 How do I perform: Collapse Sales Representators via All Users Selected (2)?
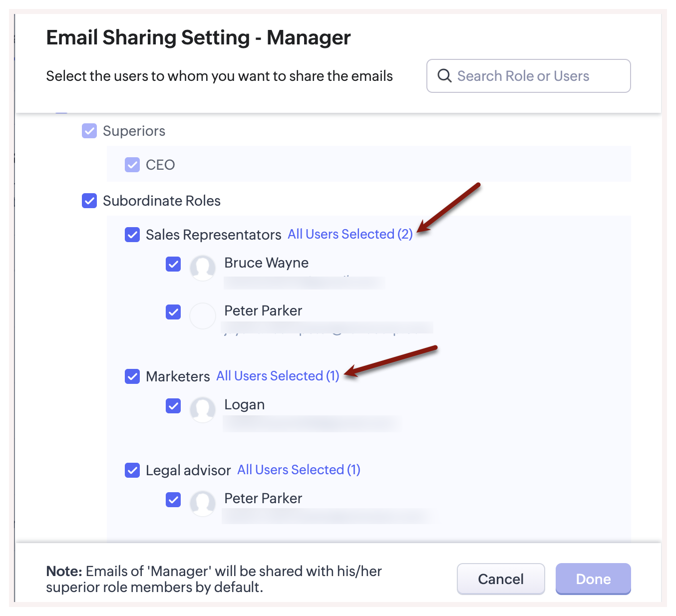tap(350, 234)
